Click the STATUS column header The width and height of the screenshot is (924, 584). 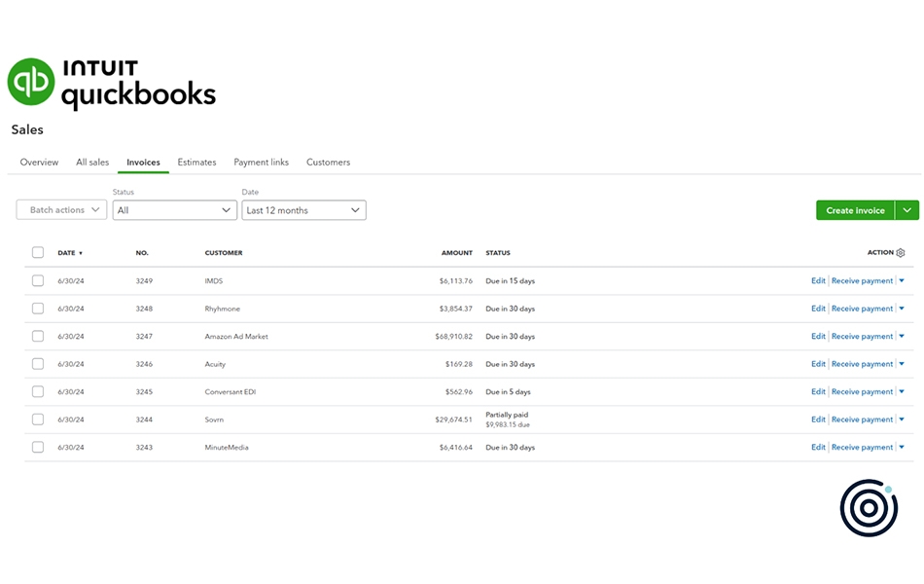coord(498,253)
